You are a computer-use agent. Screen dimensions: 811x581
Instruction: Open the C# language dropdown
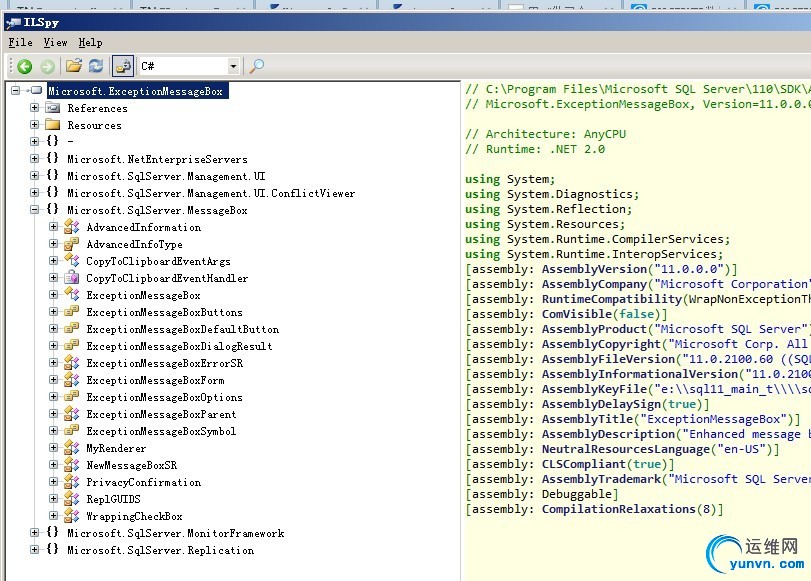[233, 67]
